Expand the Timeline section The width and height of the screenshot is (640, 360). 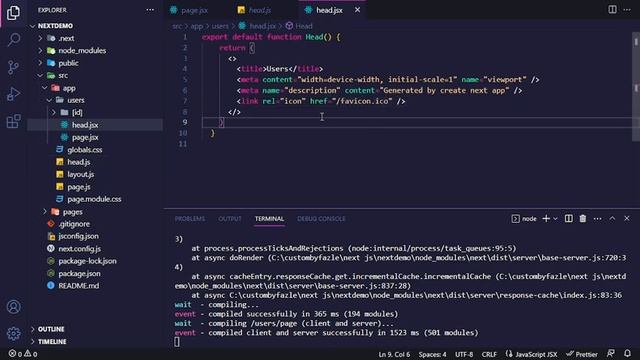click(x=52, y=342)
